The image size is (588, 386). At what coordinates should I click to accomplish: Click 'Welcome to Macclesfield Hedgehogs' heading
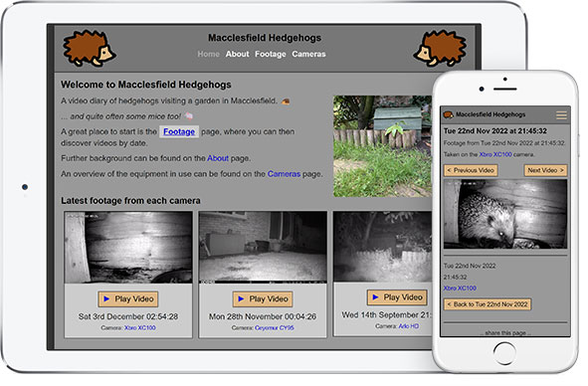[x=146, y=85]
